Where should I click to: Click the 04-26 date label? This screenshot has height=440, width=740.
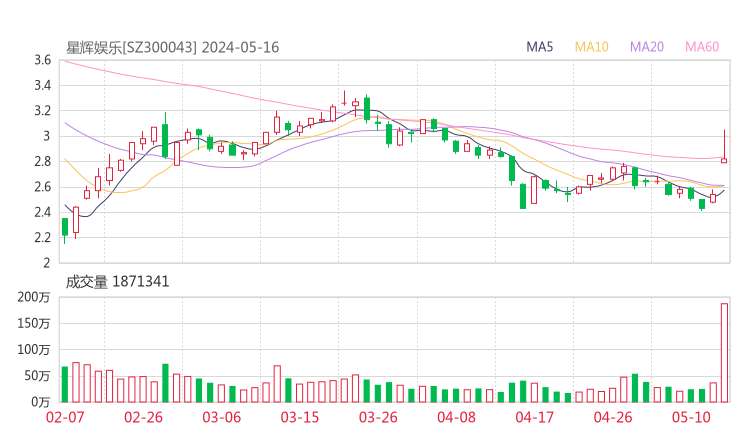point(613,417)
